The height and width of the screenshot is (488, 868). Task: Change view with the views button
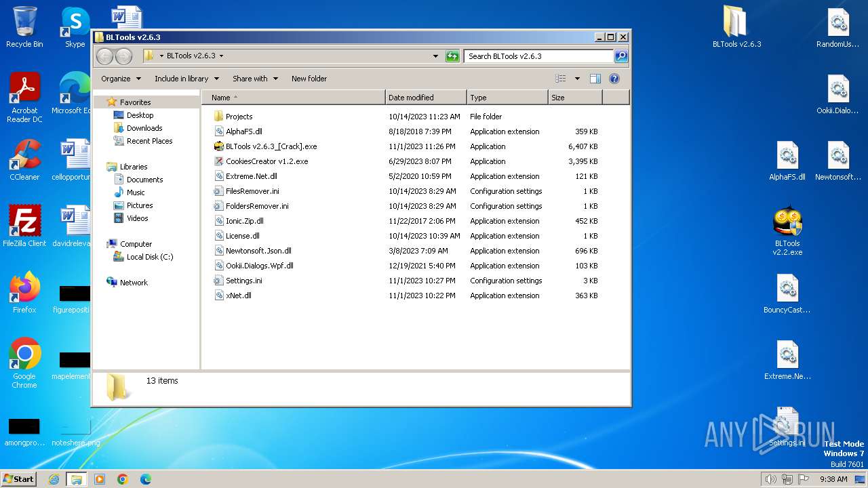[x=561, y=79]
